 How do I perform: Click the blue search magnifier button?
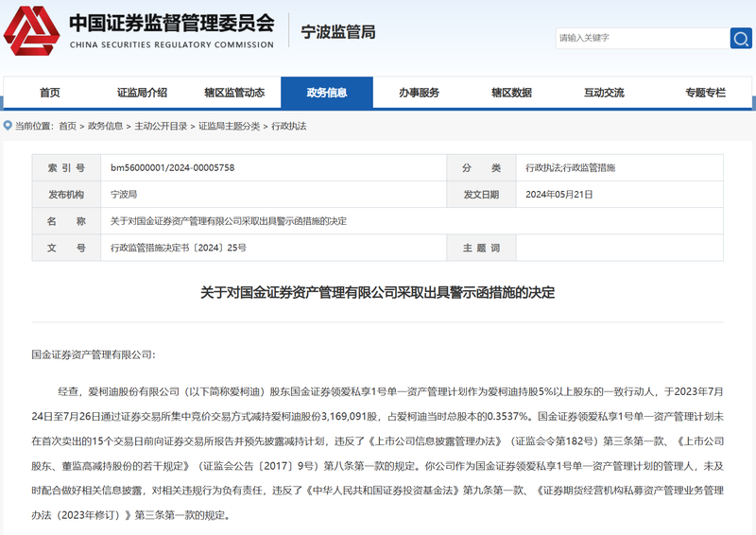point(741,38)
